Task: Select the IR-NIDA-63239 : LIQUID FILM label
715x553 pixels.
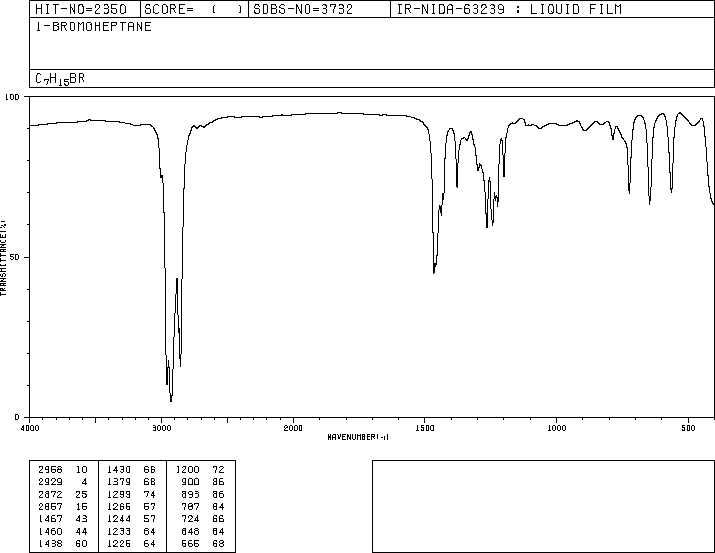Action: (509, 9)
